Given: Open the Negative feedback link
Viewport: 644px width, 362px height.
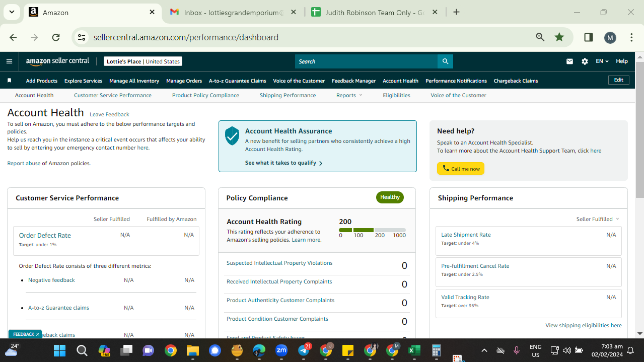Looking at the screenshot, I should click(51, 280).
